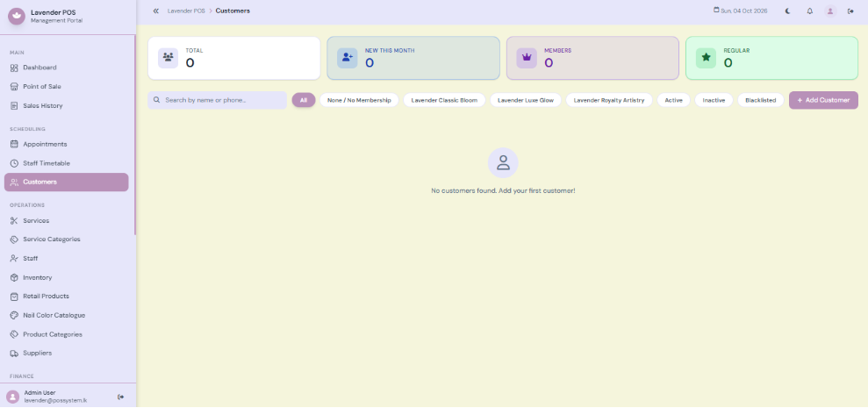This screenshot has height=408, width=868.
Task: Click the calendar icon beside the date
Action: [716, 10]
